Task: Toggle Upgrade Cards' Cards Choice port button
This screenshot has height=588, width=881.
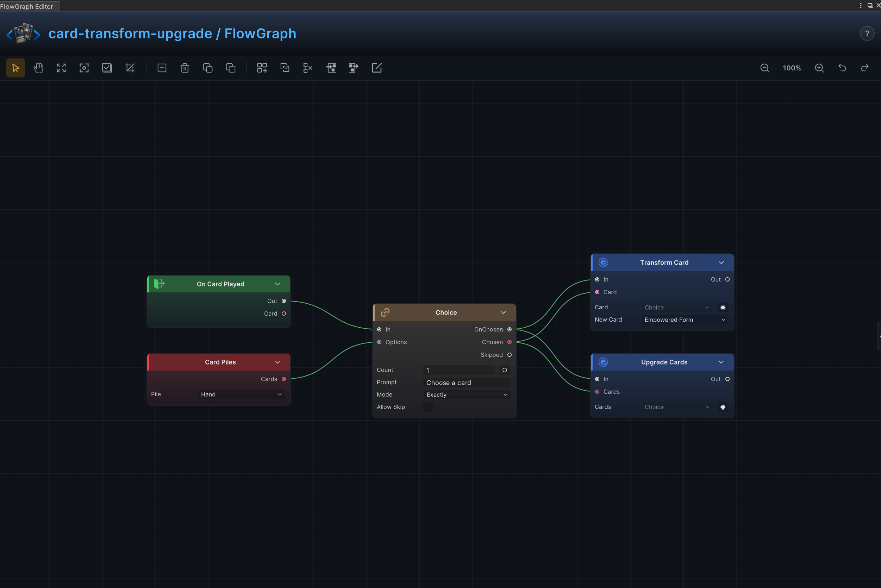Action: pos(723,407)
